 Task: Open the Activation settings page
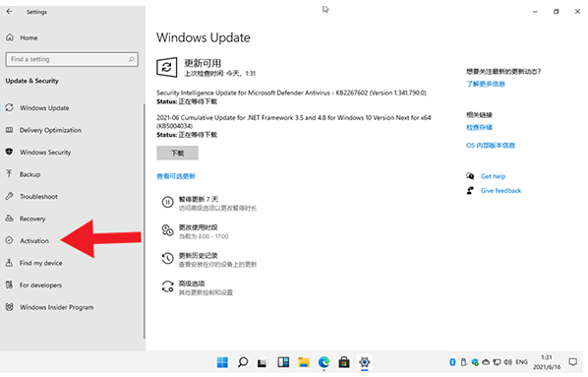click(x=34, y=241)
